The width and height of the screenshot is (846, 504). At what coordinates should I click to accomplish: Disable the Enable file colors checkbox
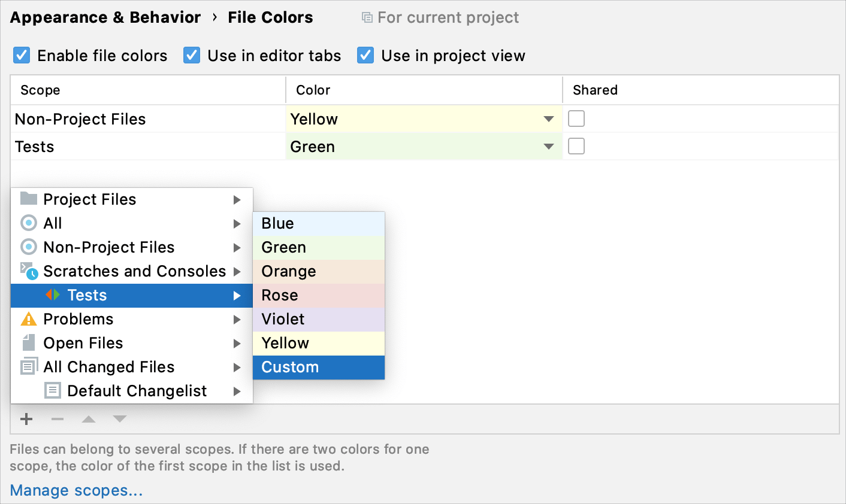click(21, 55)
